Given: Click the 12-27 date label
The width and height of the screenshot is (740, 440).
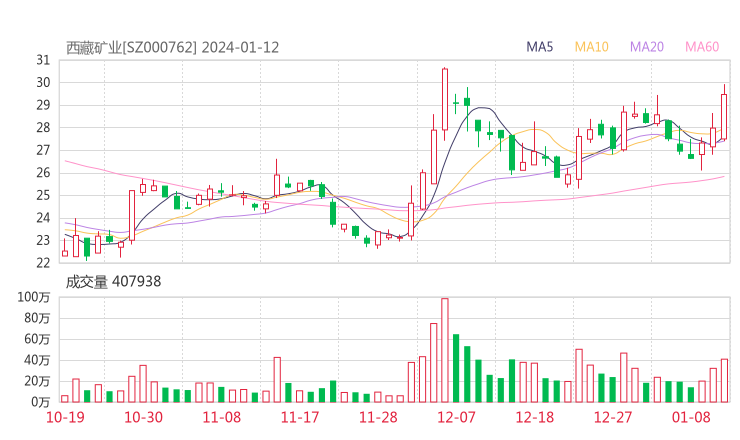Looking at the screenshot, I should (613, 417).
